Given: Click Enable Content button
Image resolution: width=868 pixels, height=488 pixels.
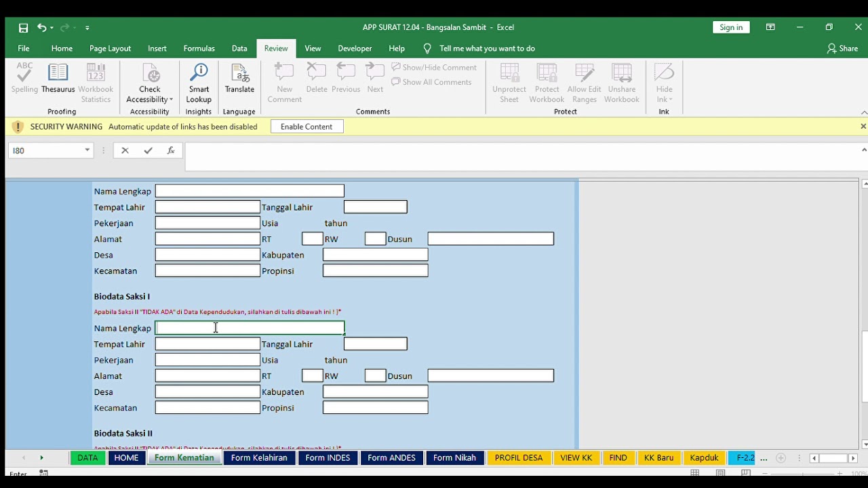Looking at the screenshot, I should coord(307,127).
